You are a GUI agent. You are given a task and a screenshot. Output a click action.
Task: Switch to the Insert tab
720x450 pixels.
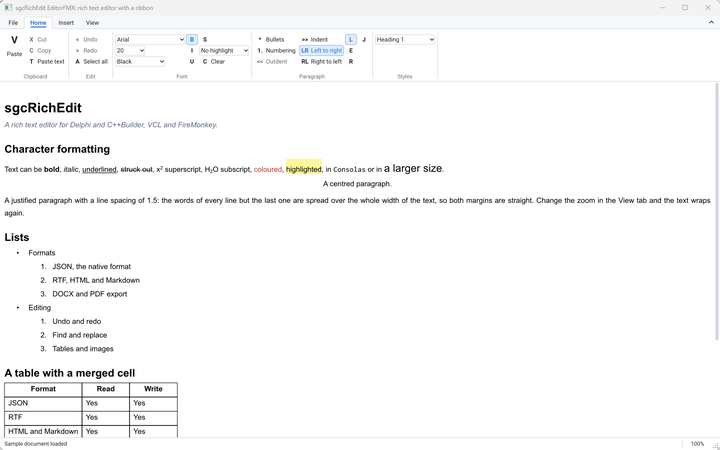tap(66, 22)
